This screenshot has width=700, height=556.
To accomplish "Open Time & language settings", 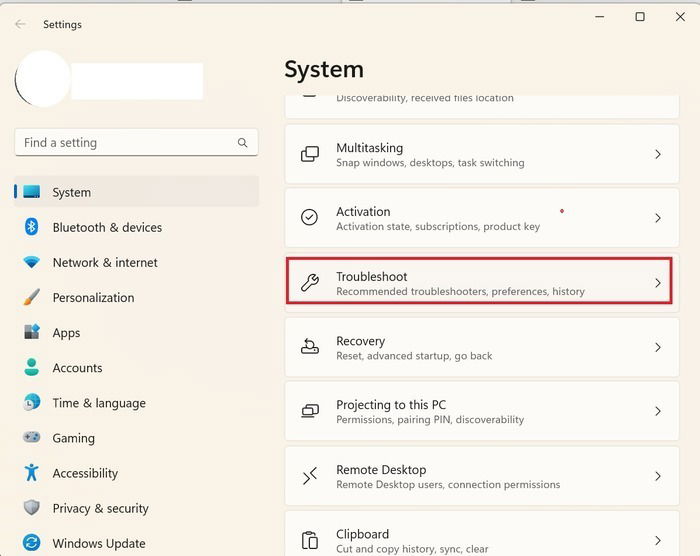I will [x=136, y=403].
